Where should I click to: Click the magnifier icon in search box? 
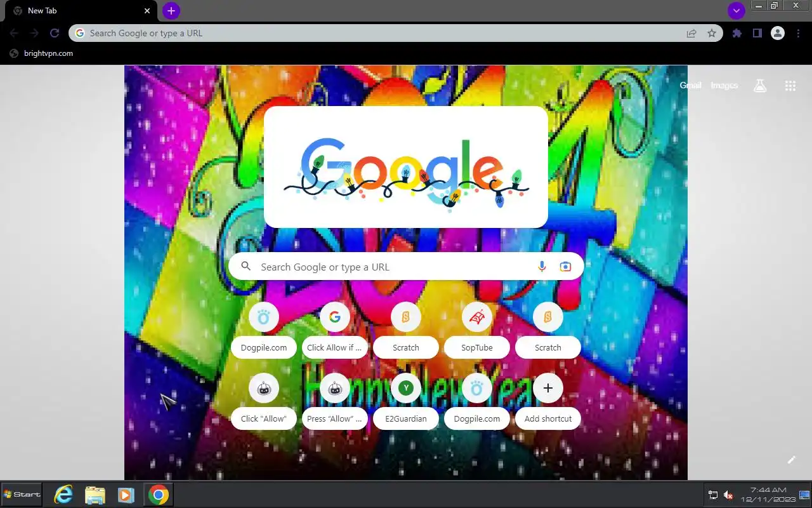[246, 267]
